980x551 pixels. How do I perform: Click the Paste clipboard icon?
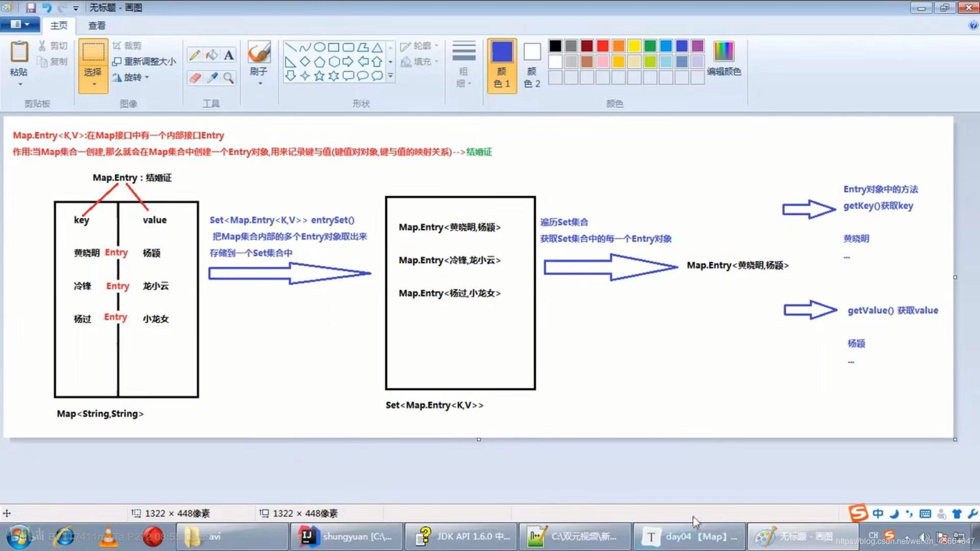[19, 52]
